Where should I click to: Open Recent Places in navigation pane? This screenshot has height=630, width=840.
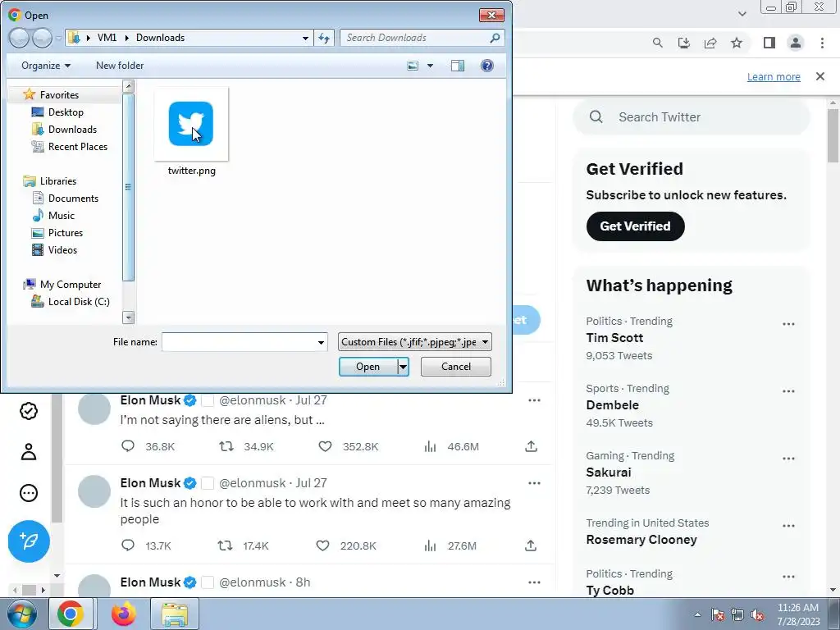tap(78, 146)
